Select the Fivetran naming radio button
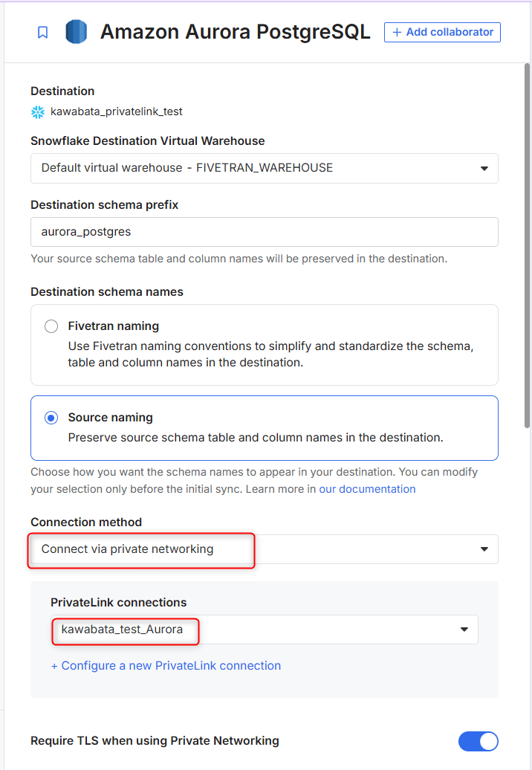 point(51,326)
